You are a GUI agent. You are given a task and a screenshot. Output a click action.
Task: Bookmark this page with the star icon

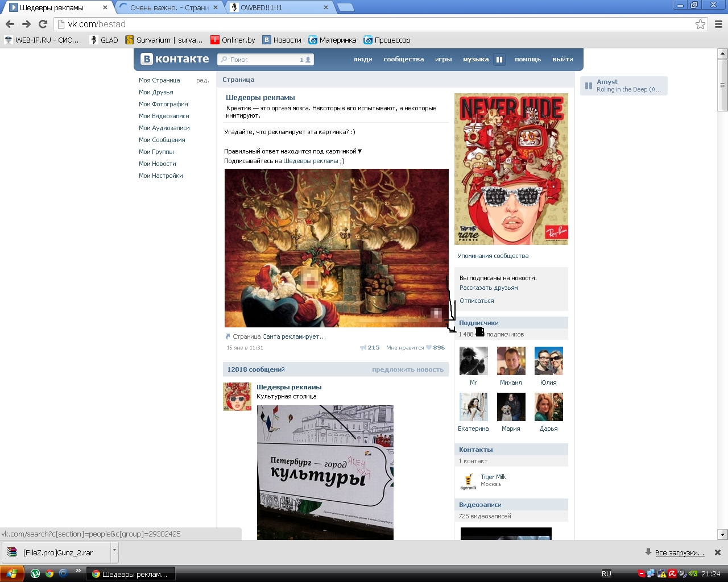[700, 24]
